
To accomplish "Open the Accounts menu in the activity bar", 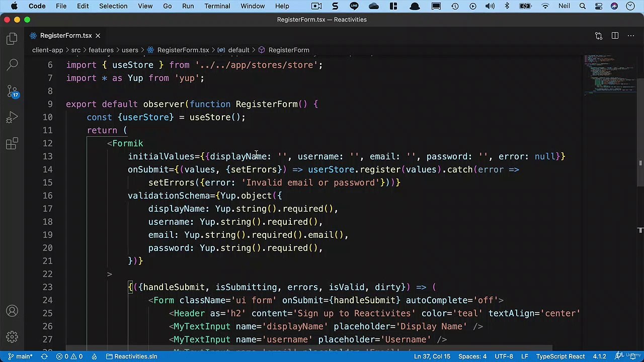I will pos(12,311).
